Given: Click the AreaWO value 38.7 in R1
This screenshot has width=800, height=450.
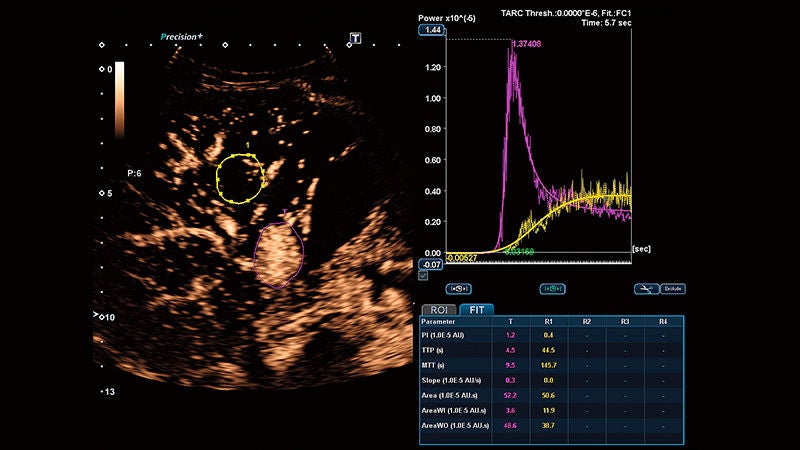Looking at the screenshot, I should coord(548,425).
